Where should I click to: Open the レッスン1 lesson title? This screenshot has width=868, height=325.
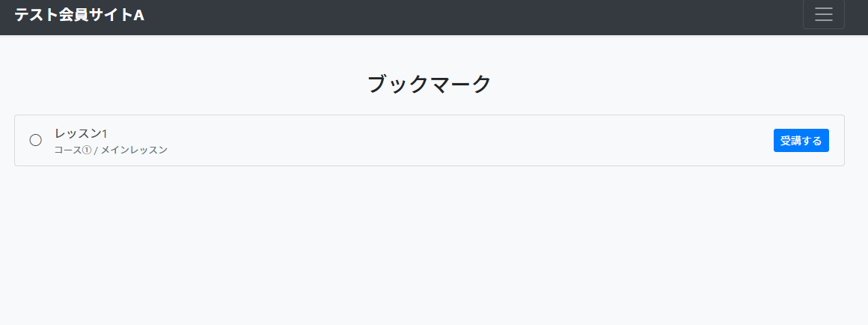82,133
